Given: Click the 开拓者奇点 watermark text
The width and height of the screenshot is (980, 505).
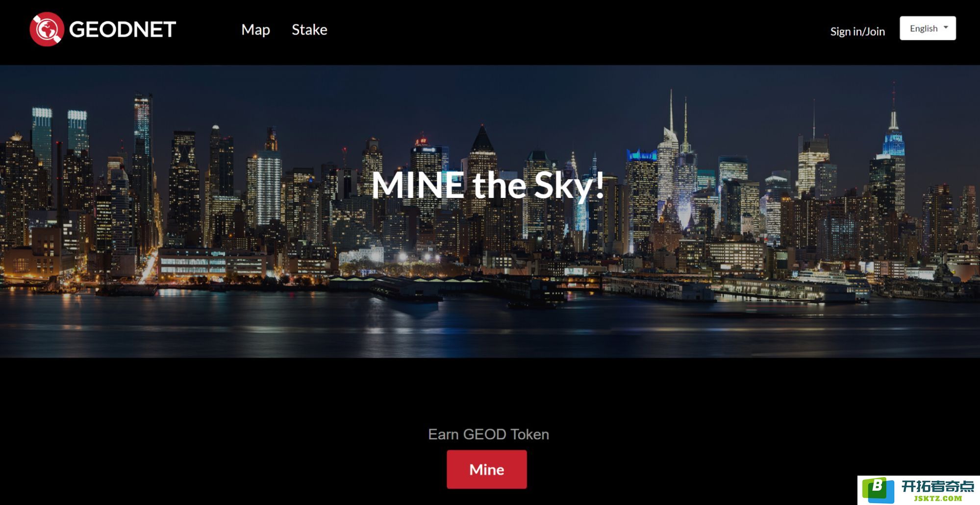Looking at the screenshot, I should (x=937, y=486).
